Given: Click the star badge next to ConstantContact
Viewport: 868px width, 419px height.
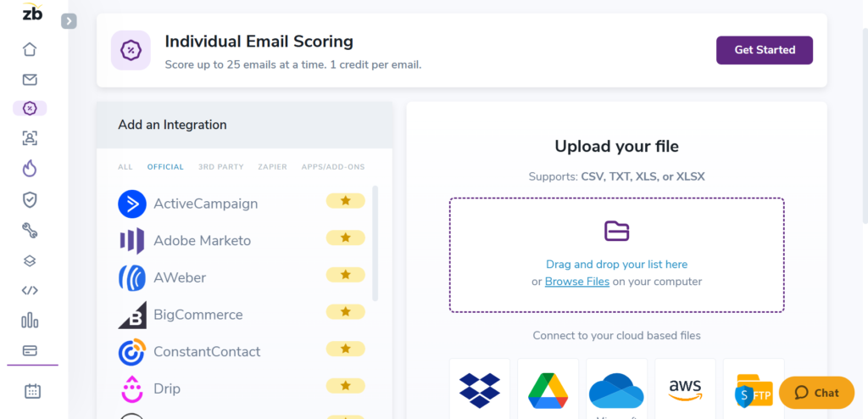Looking at the screenshot, I should click(x=346, y=349).
